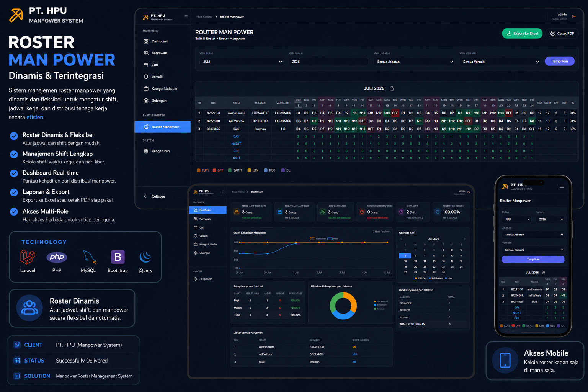Click the Cetak PDF button
Viewport: 588px width, 392px height.
(x=562, y=33)
